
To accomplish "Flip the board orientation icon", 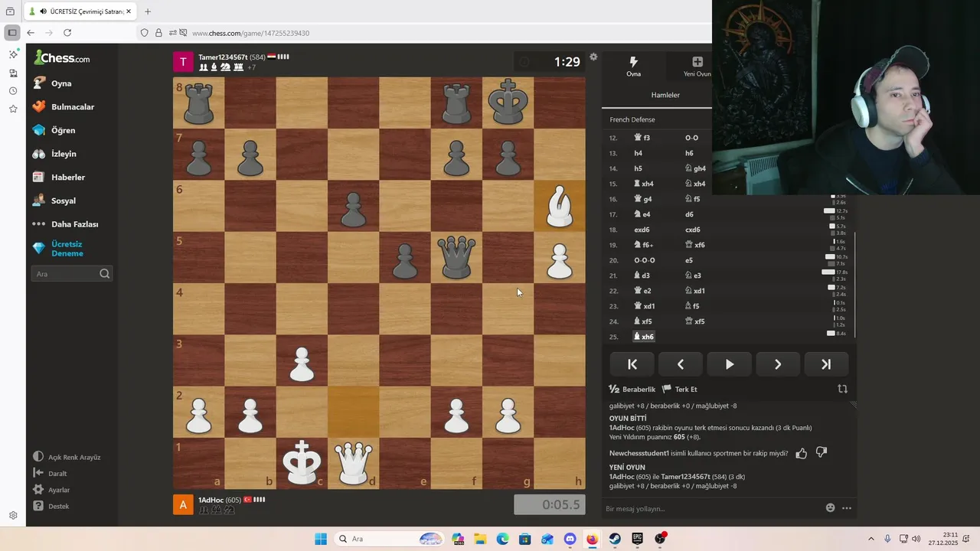I will click(842, 389).
